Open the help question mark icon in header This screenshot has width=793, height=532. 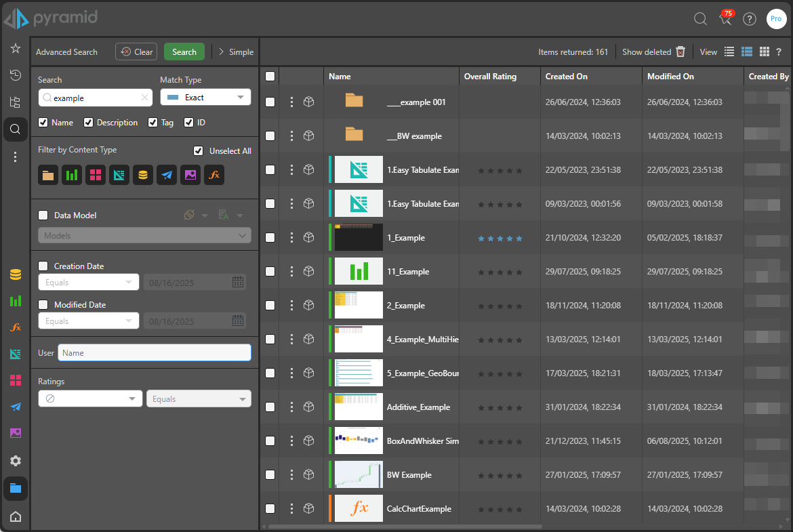point(750,19)
